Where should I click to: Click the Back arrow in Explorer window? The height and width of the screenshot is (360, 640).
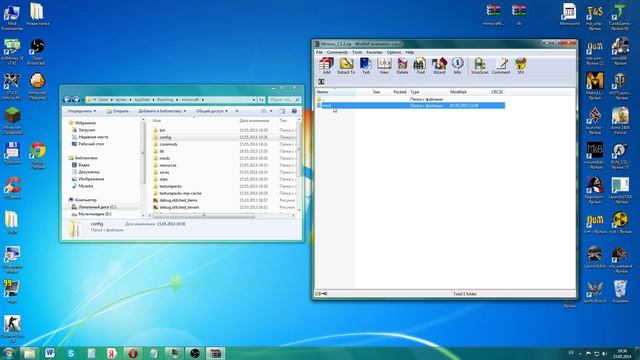(x=67, y=100)
